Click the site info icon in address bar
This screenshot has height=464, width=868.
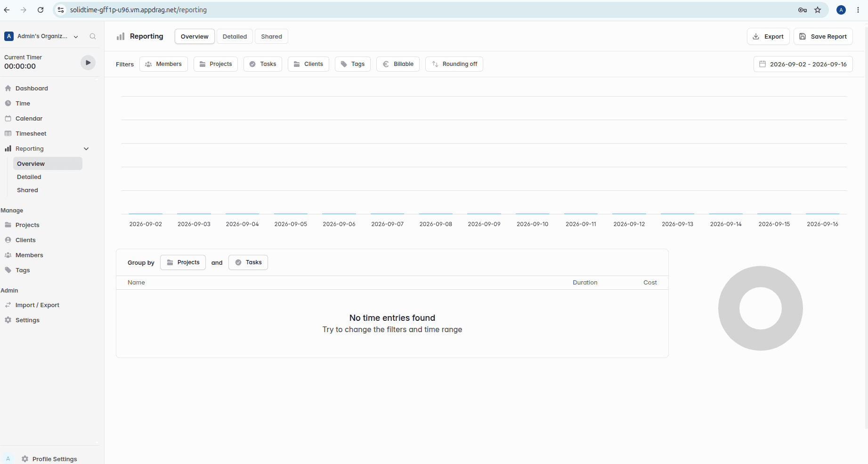point(61,10)
